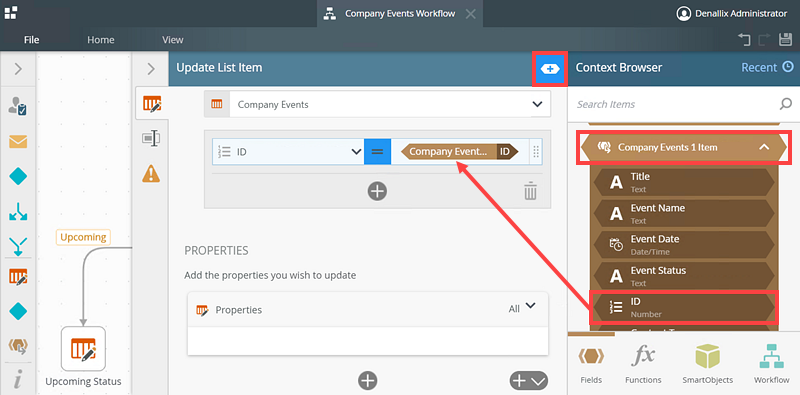This screenshot has height=395, width=800.
Task: Open Recent items in Context Browser
Action: [x=767, y=67]
